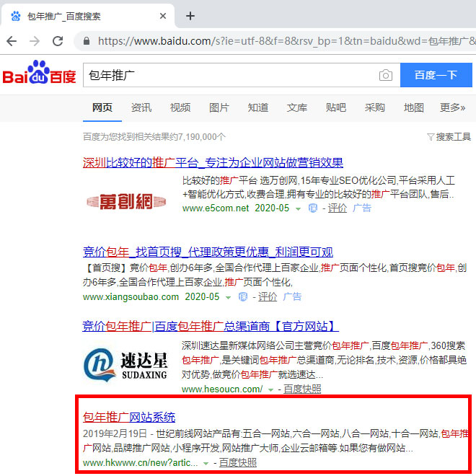This screenshot has width=476, height=476.
Task: Switch to the 视频 tab
Action: [x=180, y=107]
